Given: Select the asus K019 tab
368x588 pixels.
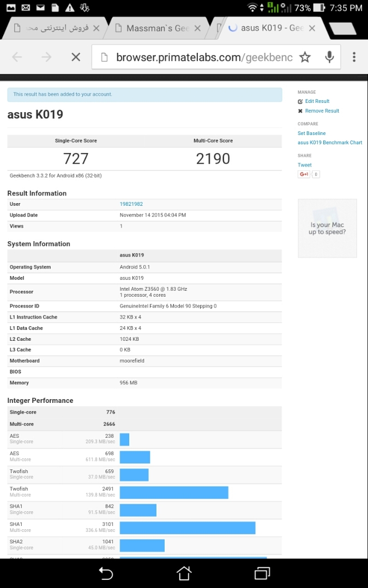Looking at the screenshot, I should tap(272, 28).
